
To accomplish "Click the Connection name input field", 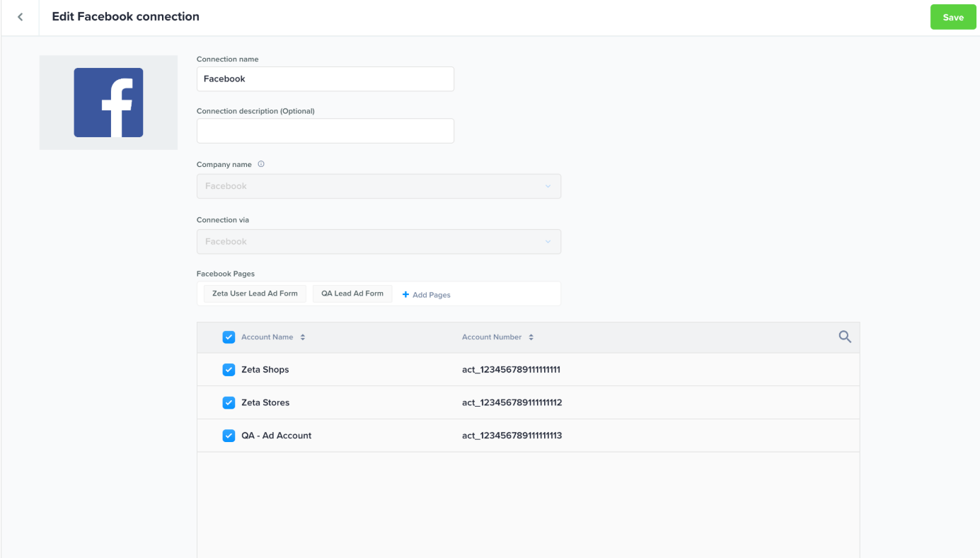I will [325, 79].
